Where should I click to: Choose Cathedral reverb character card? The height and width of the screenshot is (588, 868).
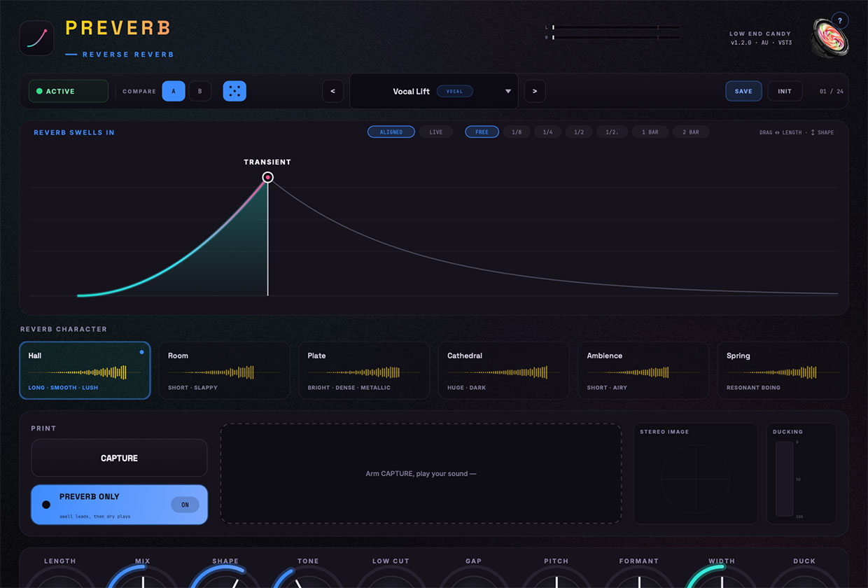point(504,370)
